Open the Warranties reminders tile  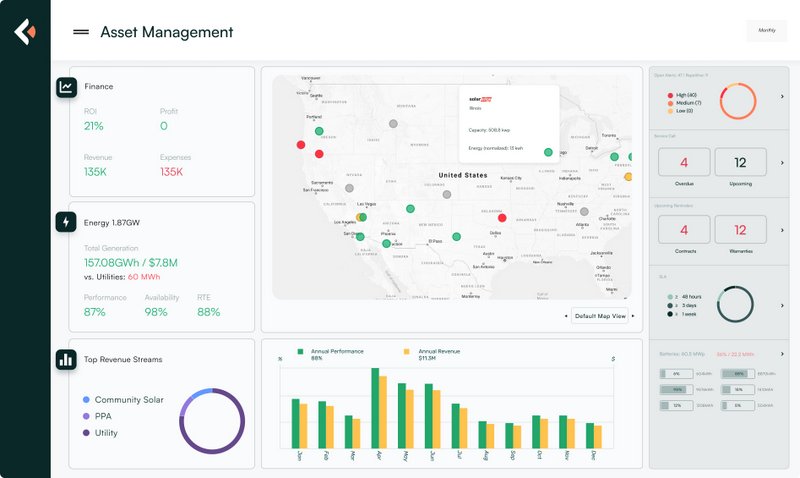[x=740, y=232]
